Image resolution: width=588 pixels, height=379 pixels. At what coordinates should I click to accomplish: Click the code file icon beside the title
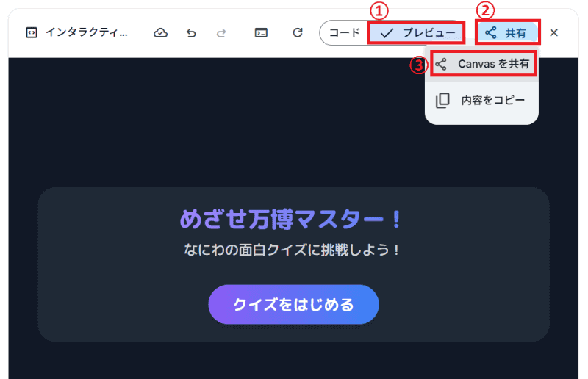coord(32,32)
